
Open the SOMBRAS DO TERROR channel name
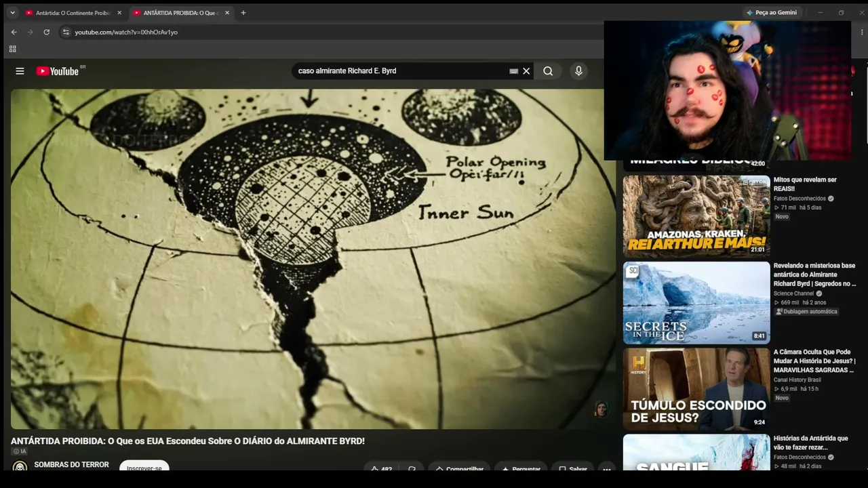(x=72, y=465)
